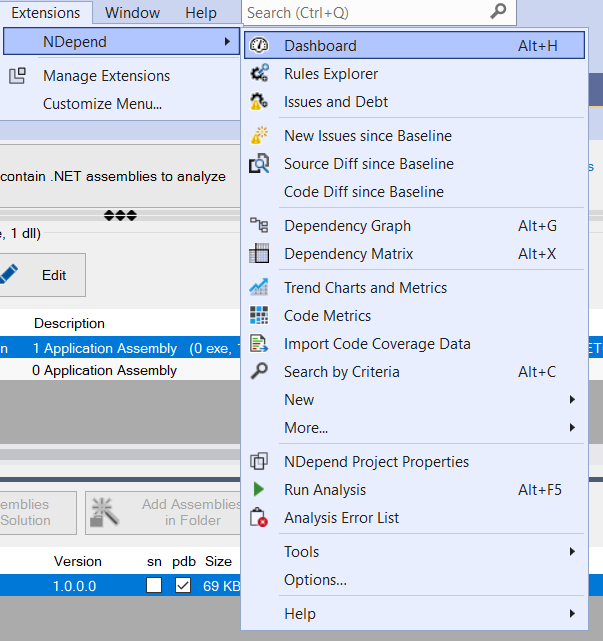Click the Version column header

(x=77, y=561)
